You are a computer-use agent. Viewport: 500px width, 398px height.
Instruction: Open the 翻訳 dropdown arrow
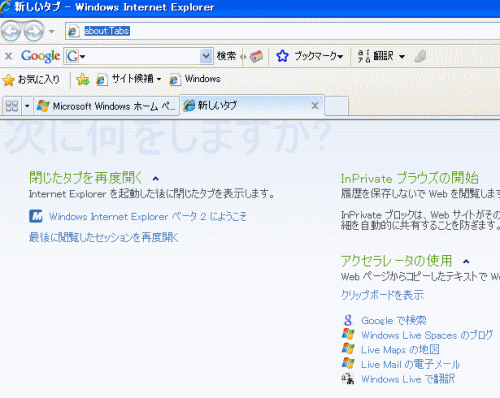click(402, 56)
